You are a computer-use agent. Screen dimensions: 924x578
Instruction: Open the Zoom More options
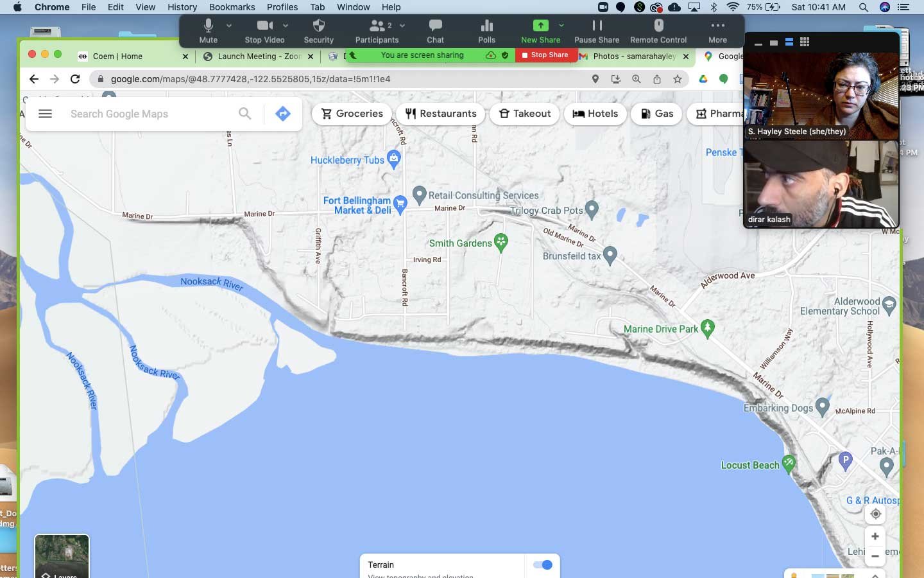click(717, 31)
